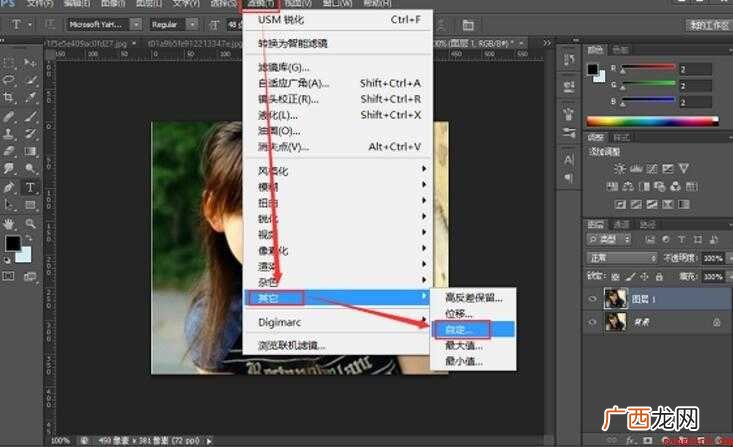Click the red R channel slider
The height and width of the screenshot is (447, 733).
coord(648,68)
